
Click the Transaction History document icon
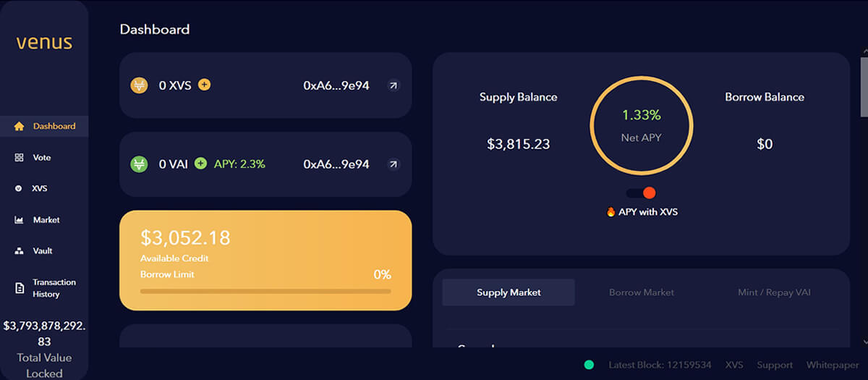[x=20, y=288]
